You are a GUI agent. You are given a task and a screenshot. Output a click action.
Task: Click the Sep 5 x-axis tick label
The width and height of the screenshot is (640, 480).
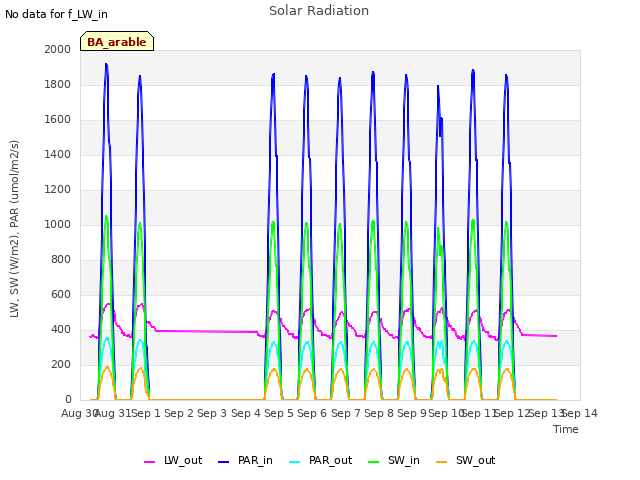(279, 413)
